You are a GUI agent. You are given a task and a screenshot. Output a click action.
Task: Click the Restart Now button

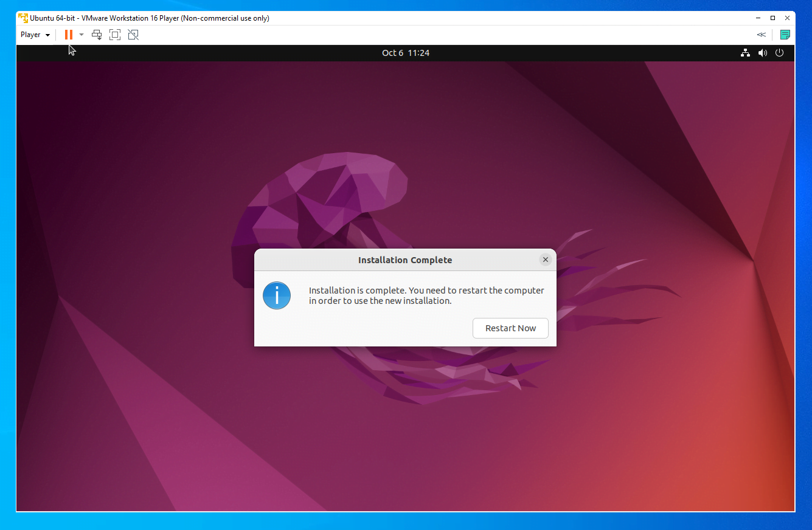(510, 328)
